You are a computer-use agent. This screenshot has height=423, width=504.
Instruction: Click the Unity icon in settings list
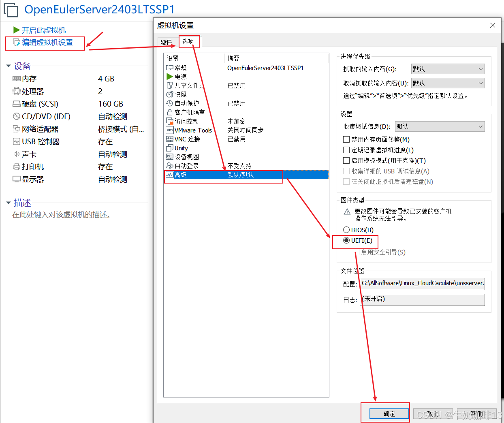pos(170,148)
